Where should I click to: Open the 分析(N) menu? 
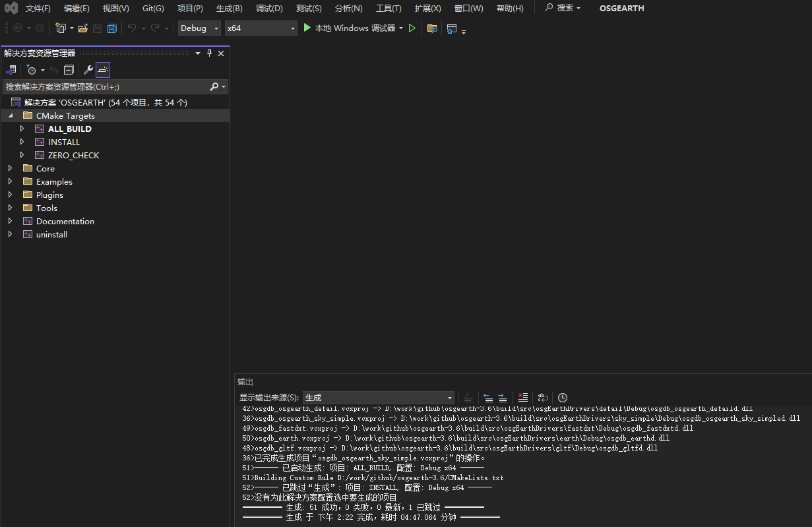(x=348, y=9)
